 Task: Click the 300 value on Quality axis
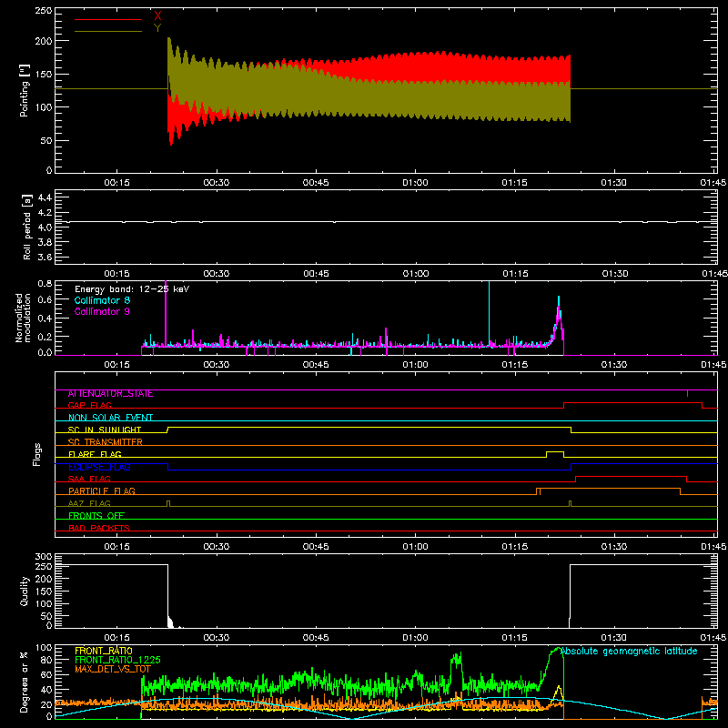[44, 557]
